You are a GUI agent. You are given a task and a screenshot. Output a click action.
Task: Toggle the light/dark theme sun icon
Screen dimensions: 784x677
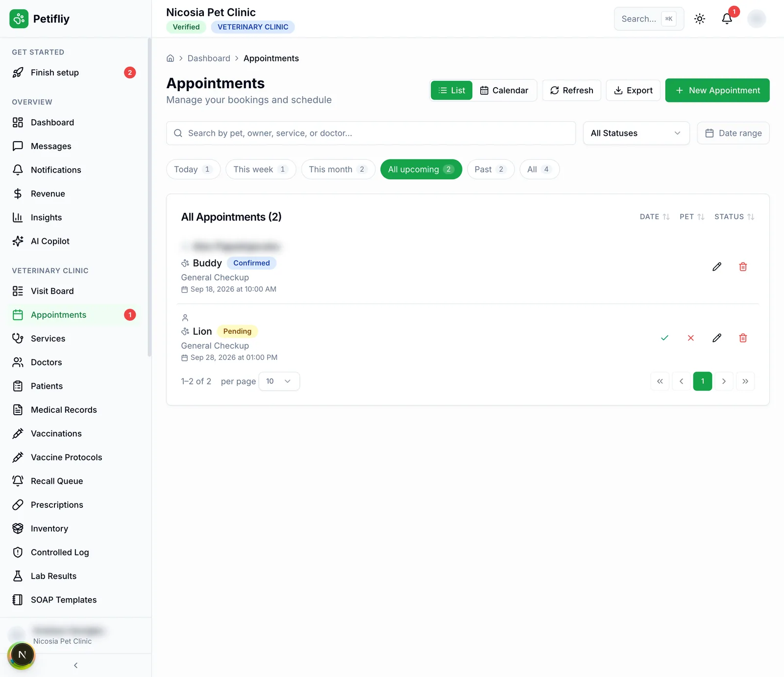point(700,19)
